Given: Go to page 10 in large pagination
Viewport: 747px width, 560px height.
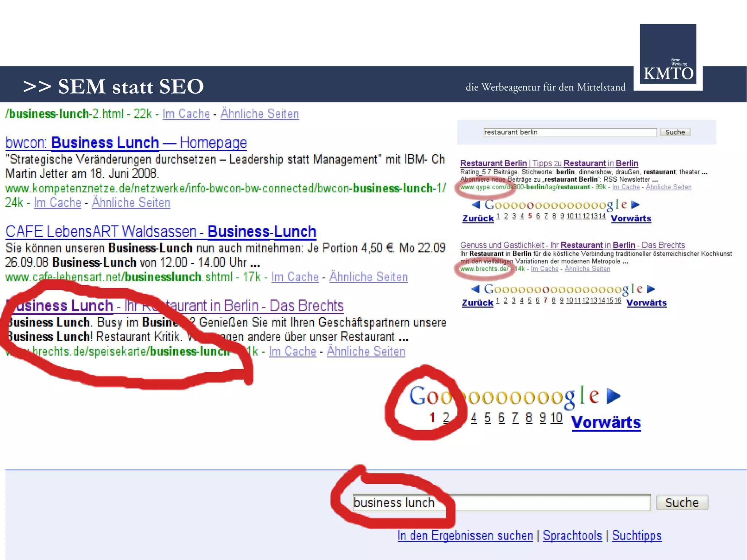Looking at the screenshot, I should 556,418.
